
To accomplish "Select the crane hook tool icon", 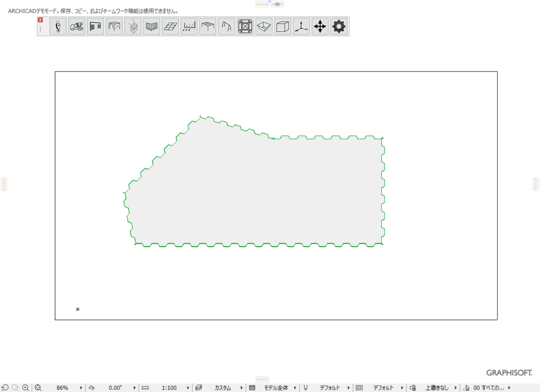I will point(58,26).
